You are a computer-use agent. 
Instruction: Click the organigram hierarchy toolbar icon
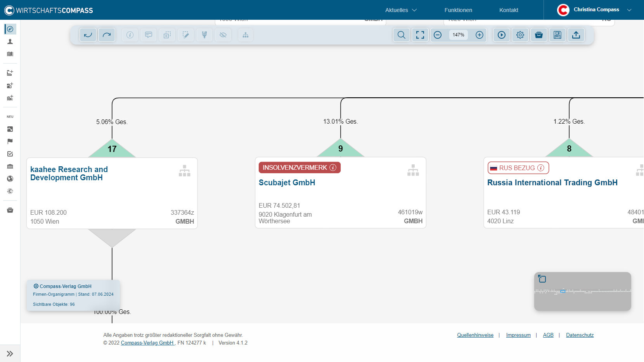[x=246, y=35]
